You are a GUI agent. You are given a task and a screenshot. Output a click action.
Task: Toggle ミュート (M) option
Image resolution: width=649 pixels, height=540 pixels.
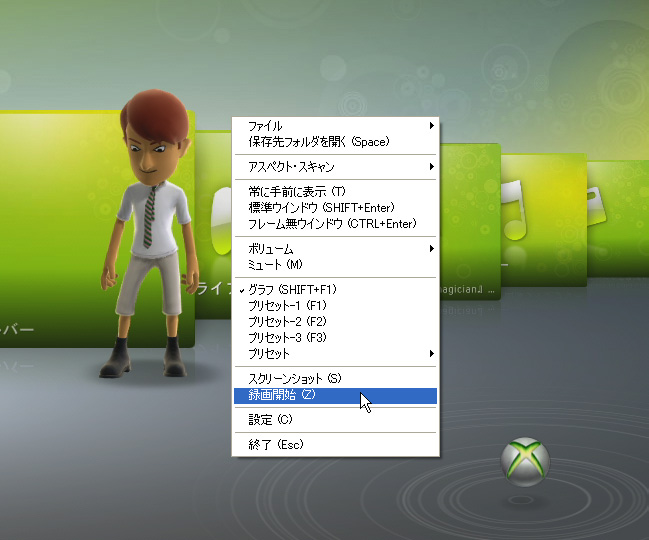pyautogui.click(x=335, y=264)
